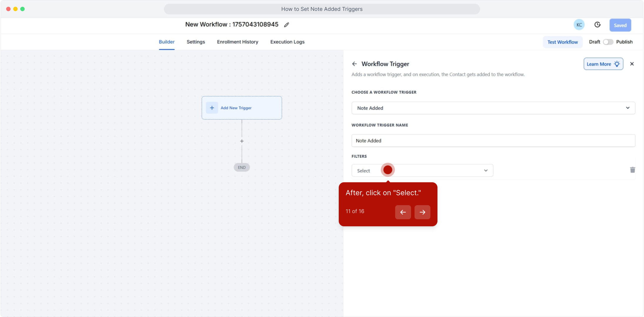Open the Execution Logs tab

click(287, 42)
